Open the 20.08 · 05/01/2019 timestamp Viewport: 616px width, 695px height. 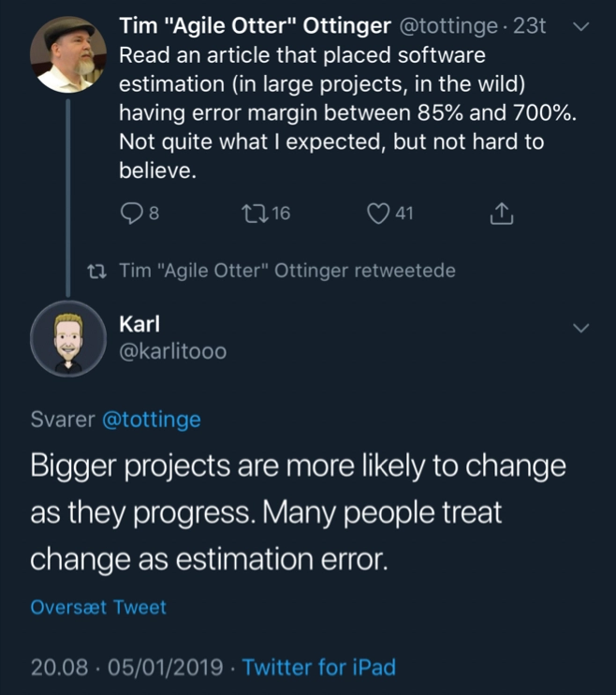click(x=126, y=667)
